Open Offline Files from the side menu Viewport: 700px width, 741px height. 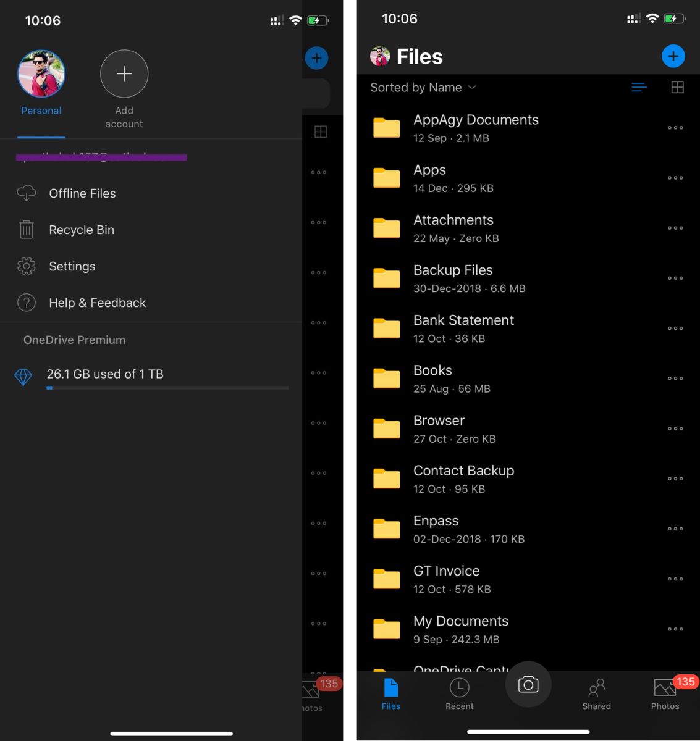(151, 193)
